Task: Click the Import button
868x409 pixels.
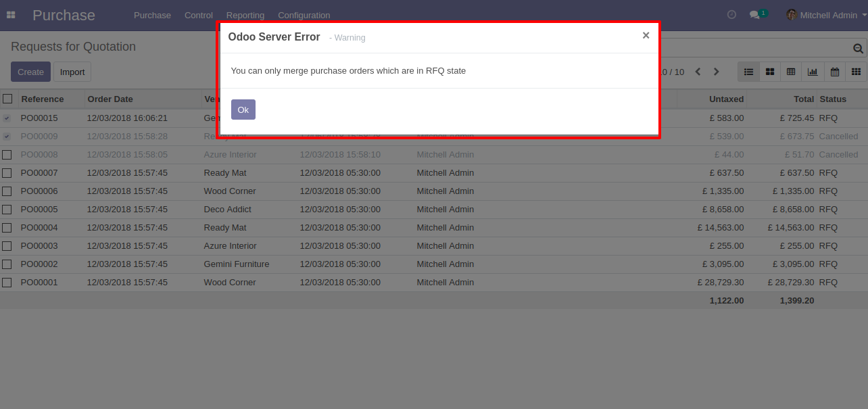Action: click(72, 72)
